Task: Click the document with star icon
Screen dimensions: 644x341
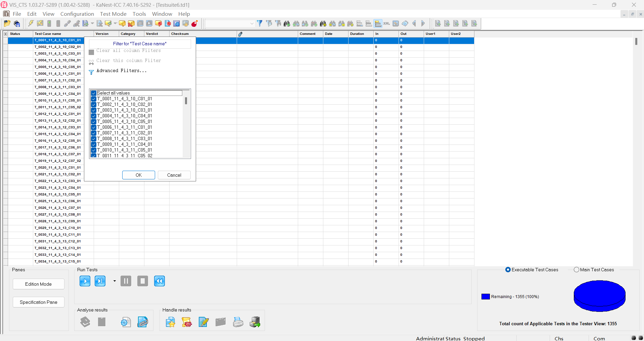Action: 171,322
